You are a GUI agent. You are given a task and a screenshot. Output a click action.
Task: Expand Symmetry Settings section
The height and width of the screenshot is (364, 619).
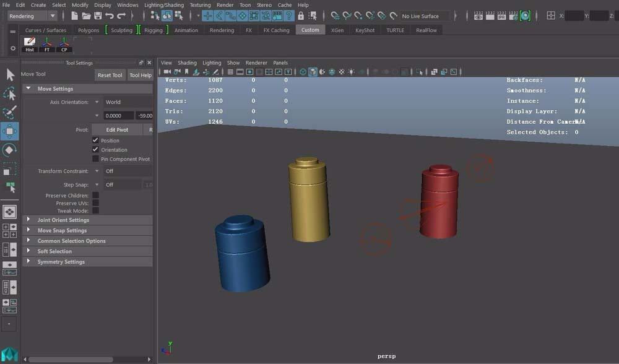coord(61,262)
